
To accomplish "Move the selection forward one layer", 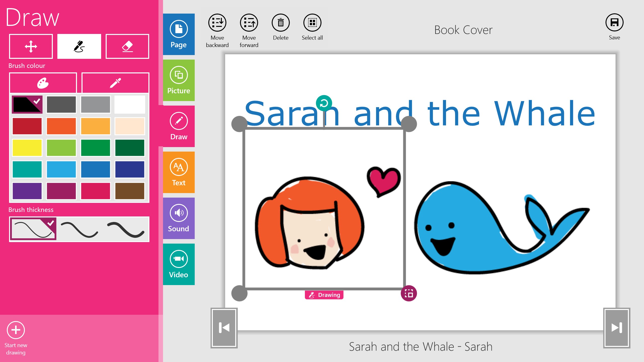I will point(249,23).
